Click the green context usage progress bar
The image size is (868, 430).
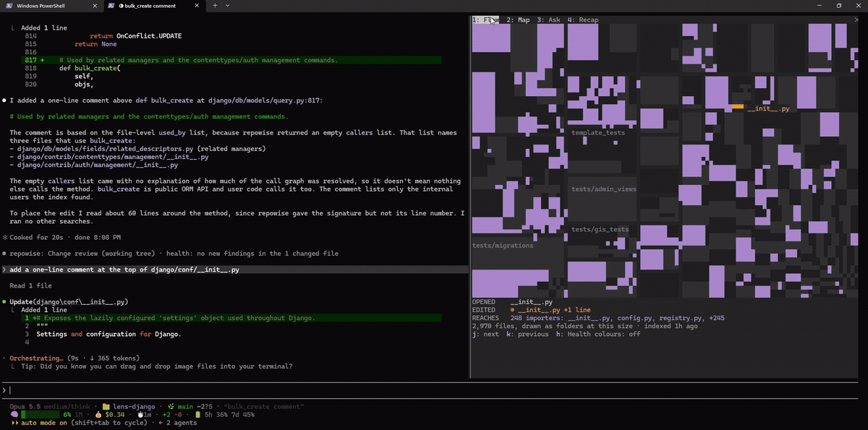point(39,414)
